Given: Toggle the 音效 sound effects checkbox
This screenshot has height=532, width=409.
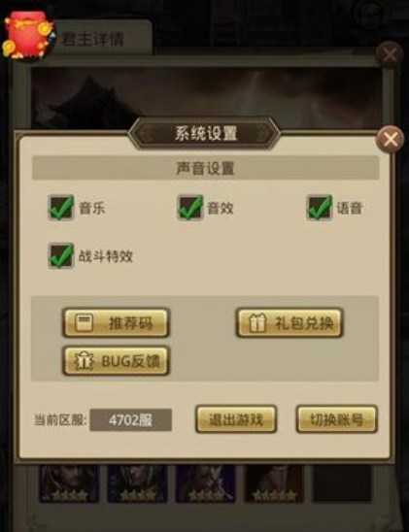Looking at the screenshot, I should pyautogui.click(x=190, y=208).
